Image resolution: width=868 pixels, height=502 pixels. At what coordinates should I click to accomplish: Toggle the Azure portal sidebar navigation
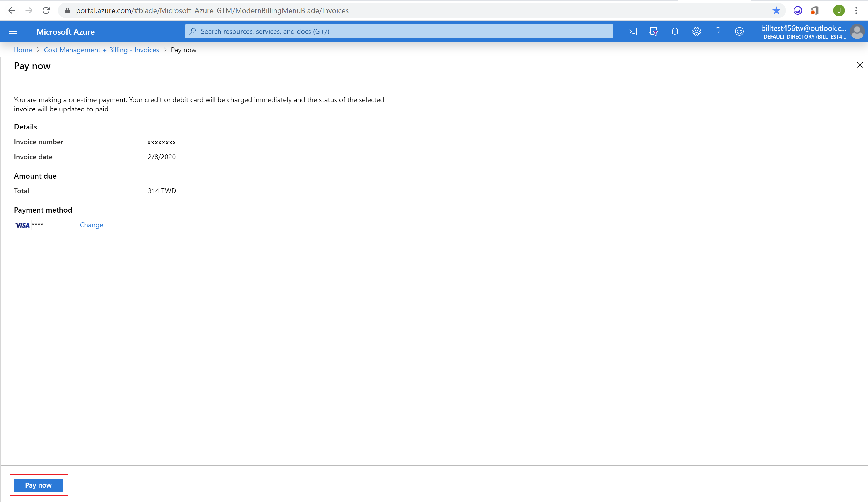click(13, 31)
